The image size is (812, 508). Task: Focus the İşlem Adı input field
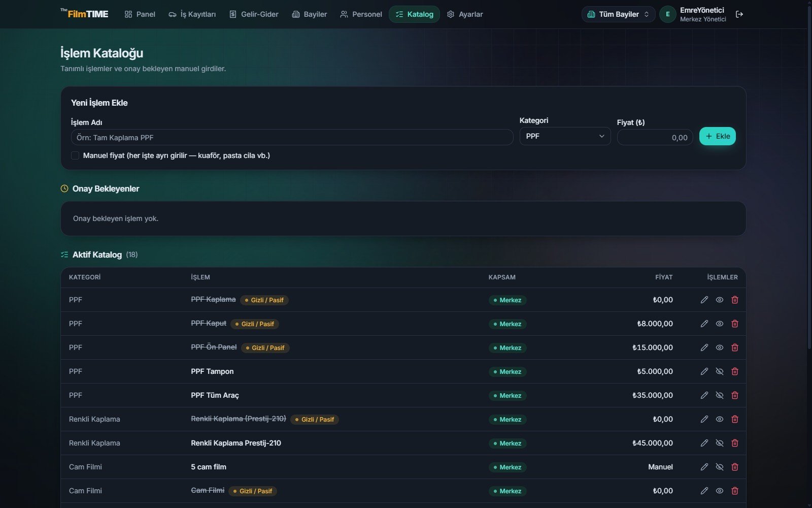click(x=292, y=137)
